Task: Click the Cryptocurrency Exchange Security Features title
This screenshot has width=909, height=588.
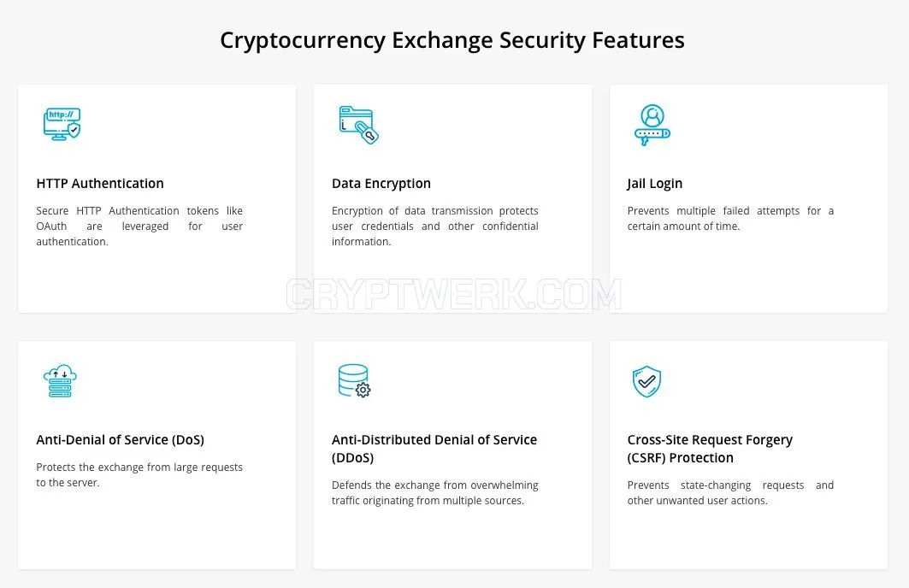Action: click(452, 40)
